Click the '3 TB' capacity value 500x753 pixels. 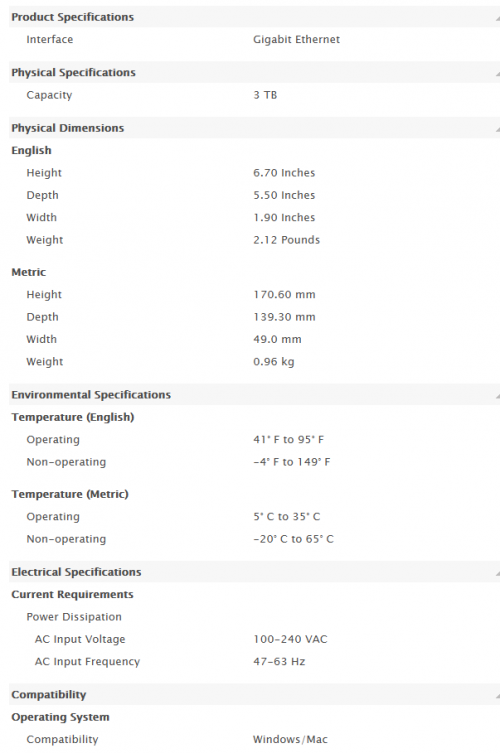265,95
